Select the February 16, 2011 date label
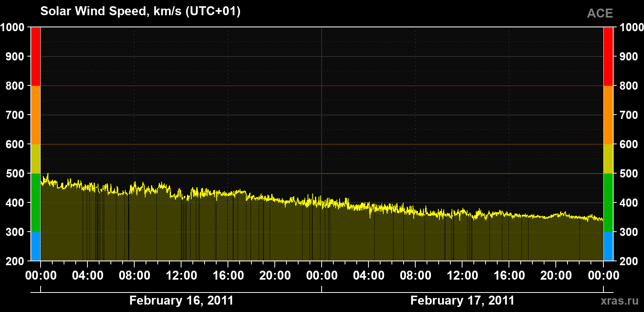Image resolution: width=644 pixels, height=312 pixels. point(181,300)
